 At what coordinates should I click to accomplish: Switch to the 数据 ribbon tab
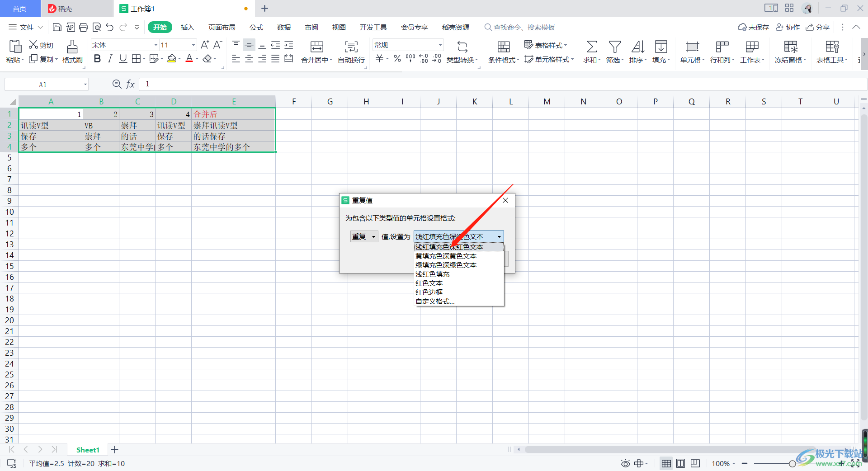pos(284,27)
